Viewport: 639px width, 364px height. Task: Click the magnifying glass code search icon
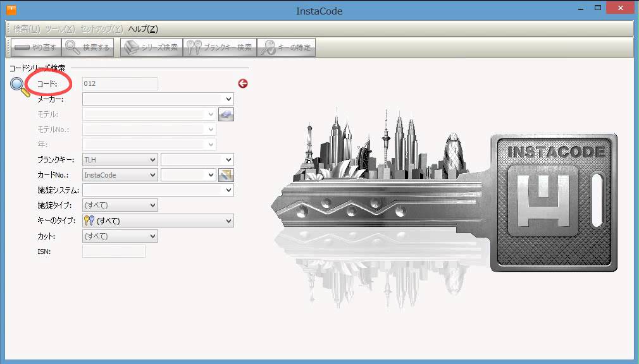pos(20,87)
